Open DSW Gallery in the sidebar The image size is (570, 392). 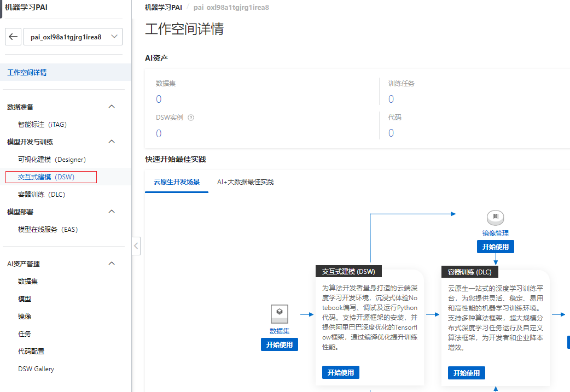pyautogui.click(x=36, y=369)
